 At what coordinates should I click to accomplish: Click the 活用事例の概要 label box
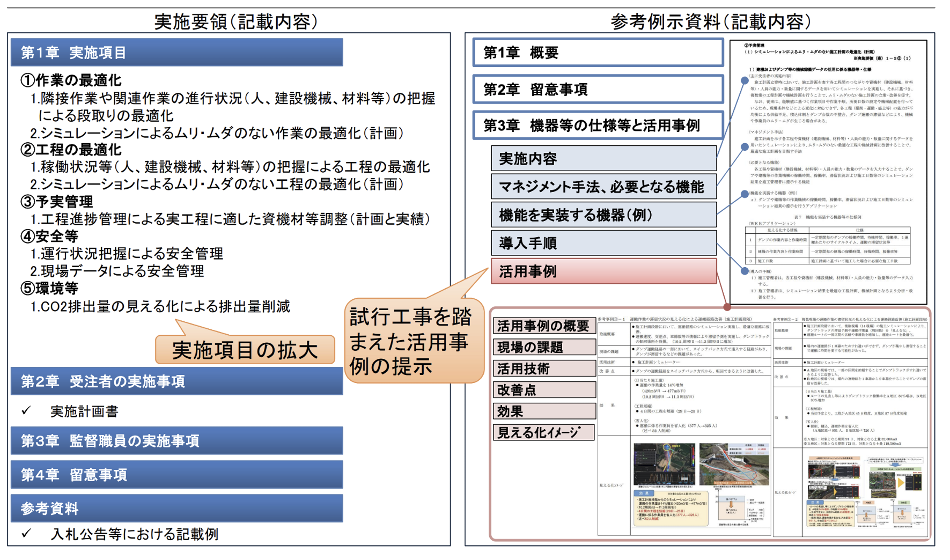(x=544, y=326)
